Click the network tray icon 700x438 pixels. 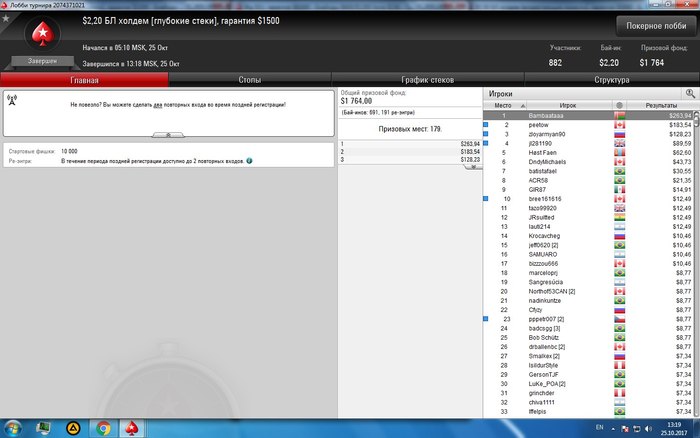637,429
